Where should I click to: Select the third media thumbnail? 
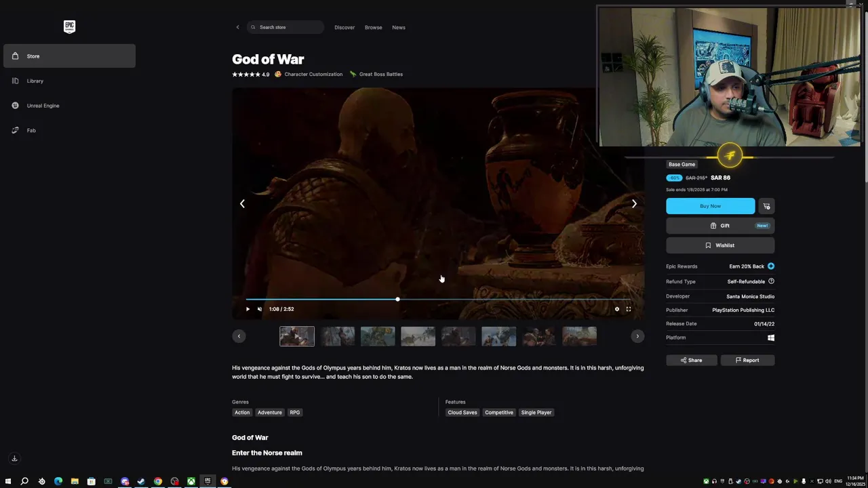[x=378, y=336]
